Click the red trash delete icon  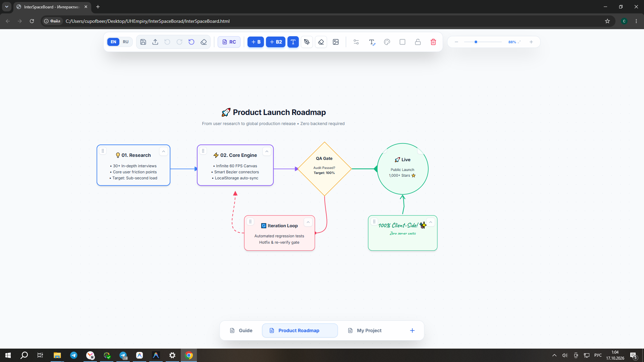[433, 42]
